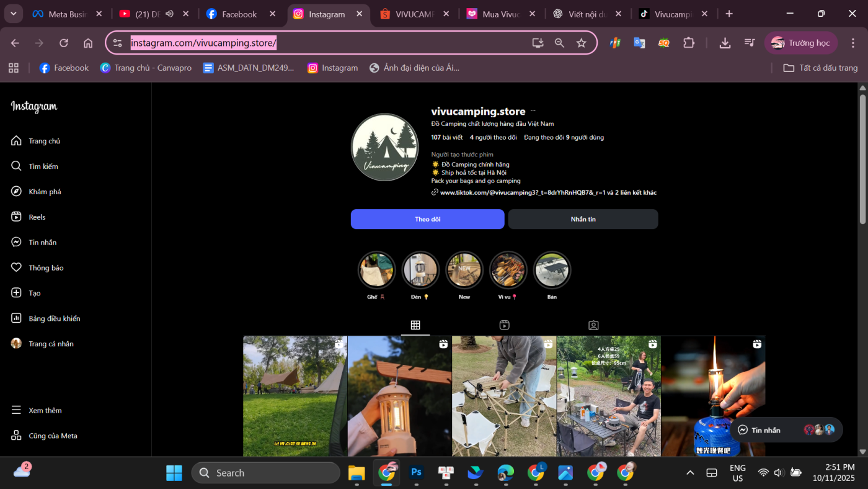The height and width of the screenshot is (489, 868).
Task: Open the gas lamp flame post
Action: tap(713, 397)
